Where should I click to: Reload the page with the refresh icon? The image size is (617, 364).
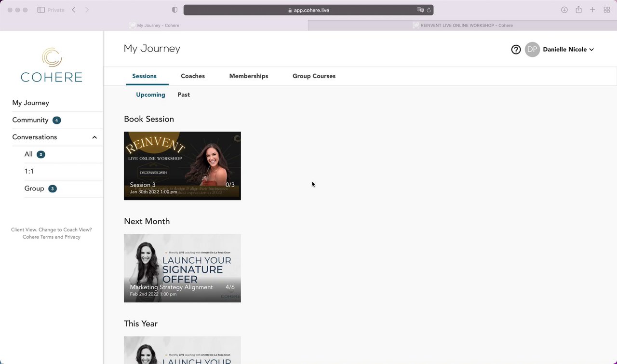(x=429, y=10)
